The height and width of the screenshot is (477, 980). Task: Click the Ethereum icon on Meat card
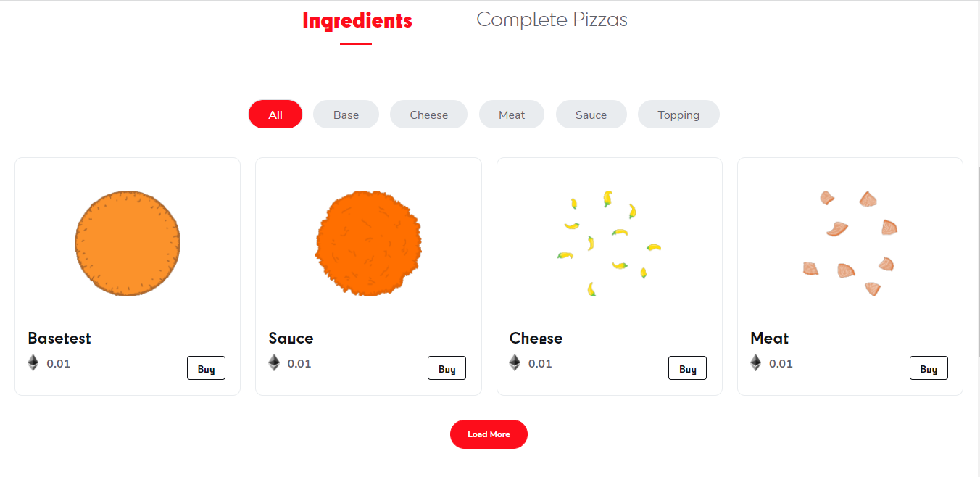coord(755,362)
